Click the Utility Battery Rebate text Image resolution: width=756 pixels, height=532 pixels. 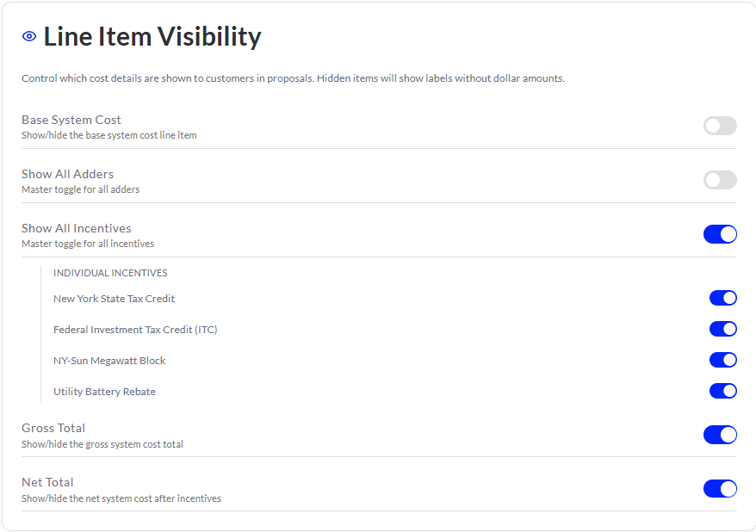105,392
